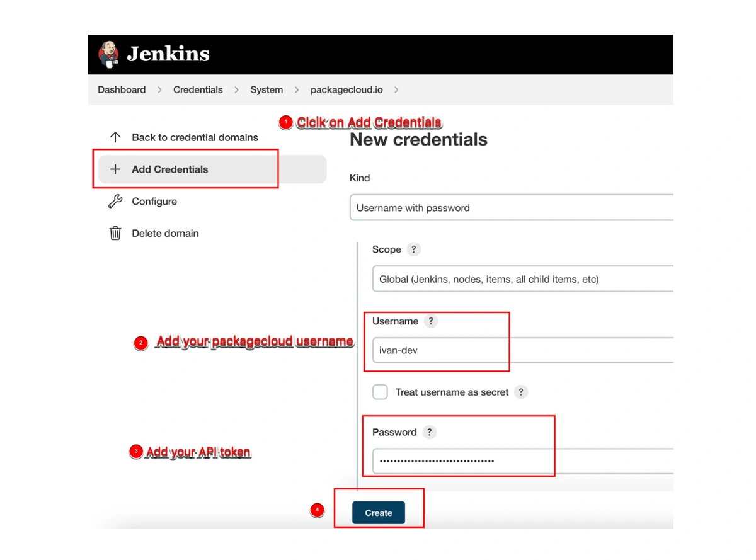The image size is (756, 560).
Task: Open the packagecloud.io breadcrumb link
Action: coord(346,90)
